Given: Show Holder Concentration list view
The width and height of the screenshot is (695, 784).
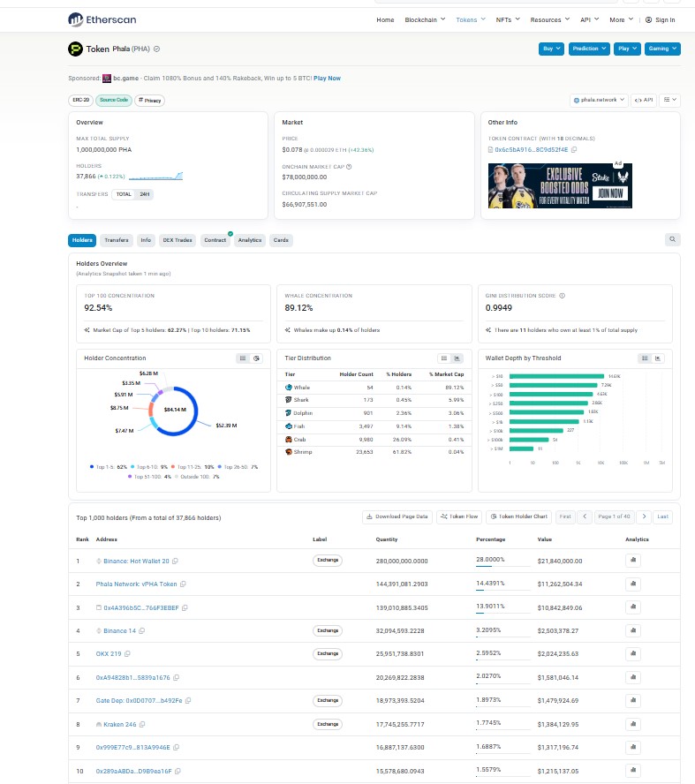Looking at the screenshot, I should click(243, 358).
